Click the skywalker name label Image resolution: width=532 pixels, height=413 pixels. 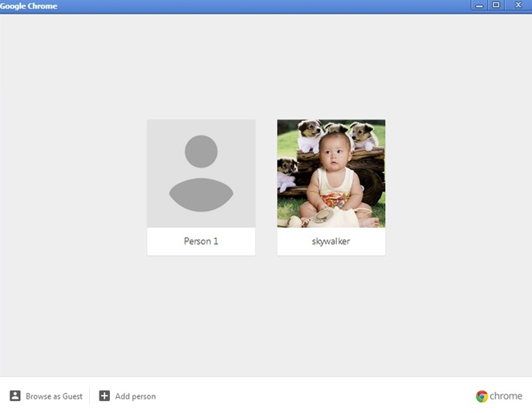[331, 241]
